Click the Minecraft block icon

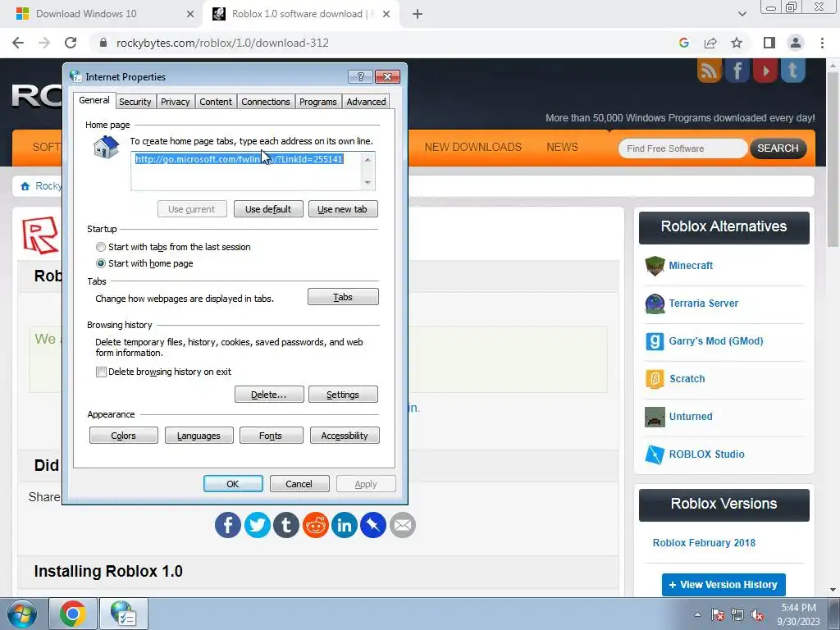(655, 266)
